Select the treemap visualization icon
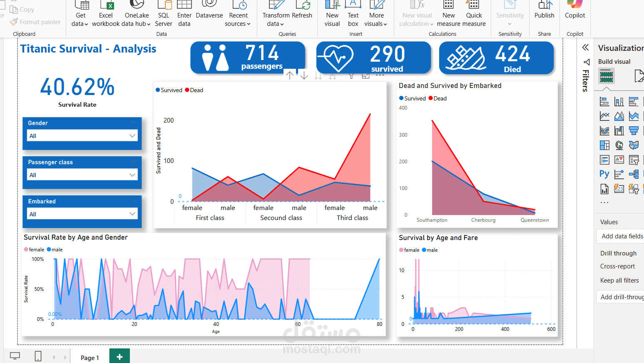The image size is (644, 363). 604,145
